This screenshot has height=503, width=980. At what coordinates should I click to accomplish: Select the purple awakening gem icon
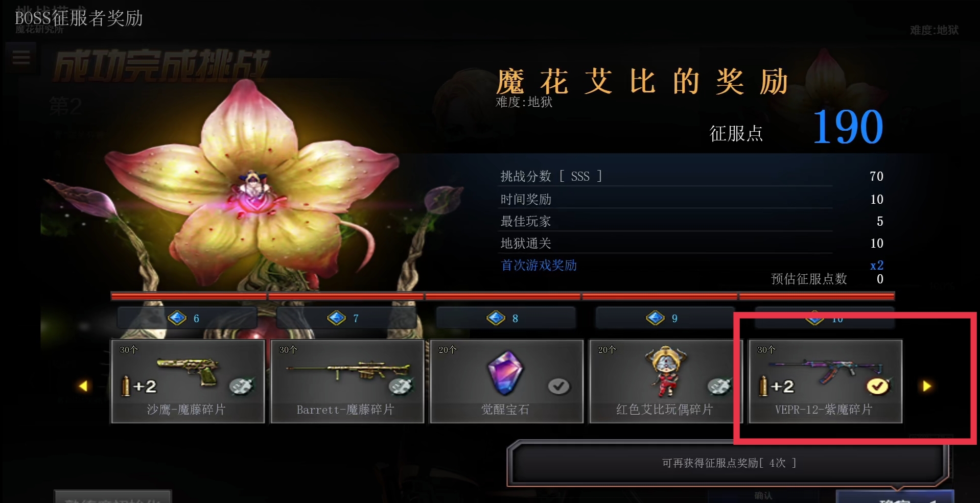(505, 373)
